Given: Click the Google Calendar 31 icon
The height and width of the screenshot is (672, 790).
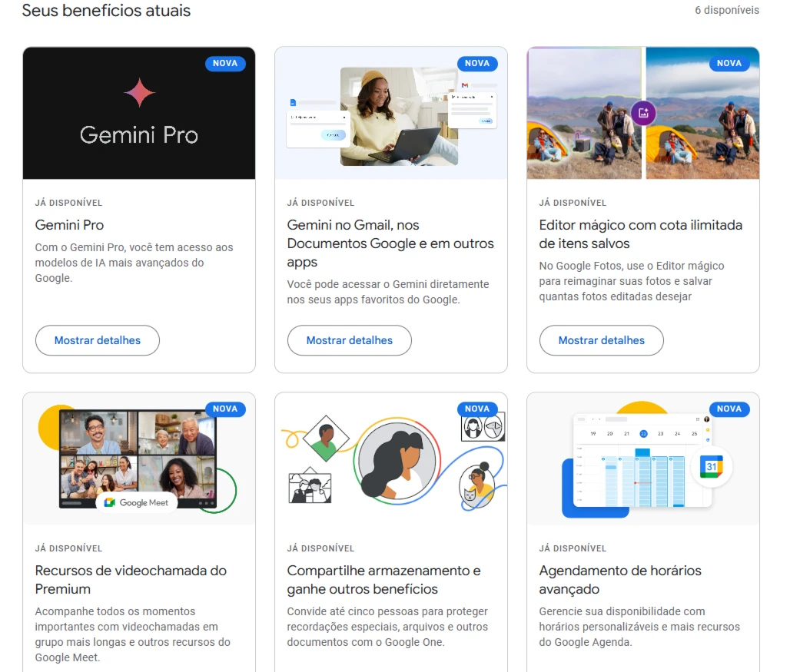Looking at the screenshot, I should click(x=711, y=466).
